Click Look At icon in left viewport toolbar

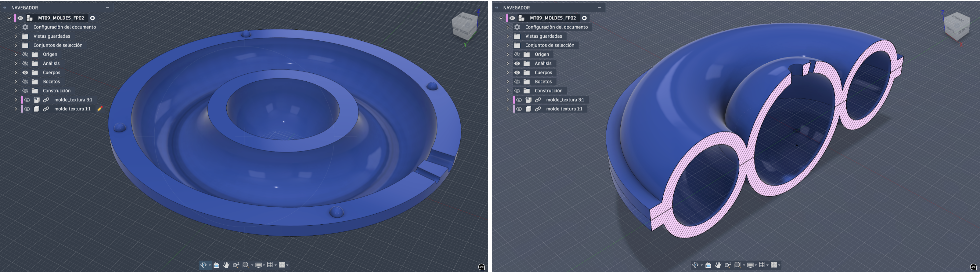[216, 265]
